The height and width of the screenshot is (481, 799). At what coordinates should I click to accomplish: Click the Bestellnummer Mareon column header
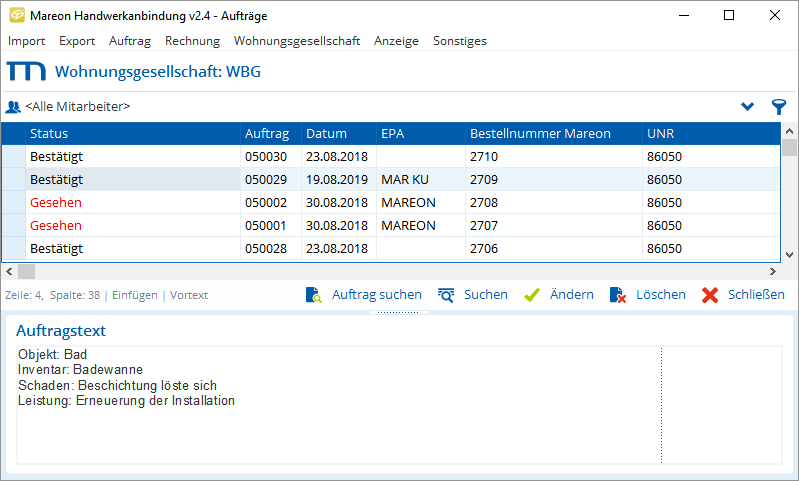[538, 134]
